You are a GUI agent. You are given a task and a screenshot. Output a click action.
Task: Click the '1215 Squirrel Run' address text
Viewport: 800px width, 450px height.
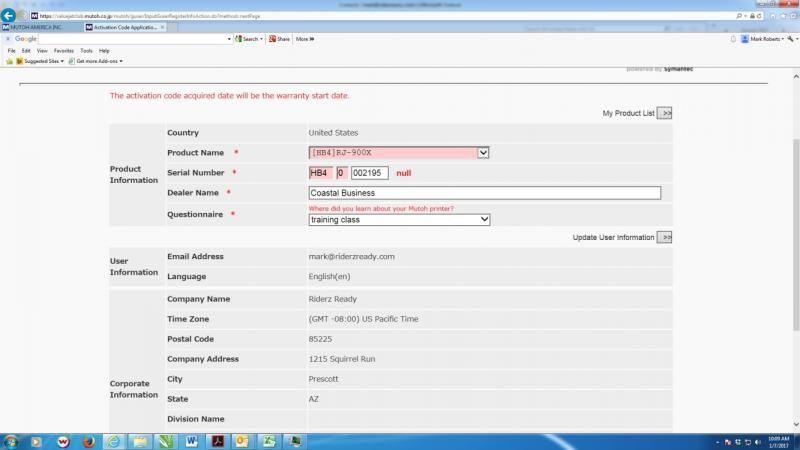point(342,359)
